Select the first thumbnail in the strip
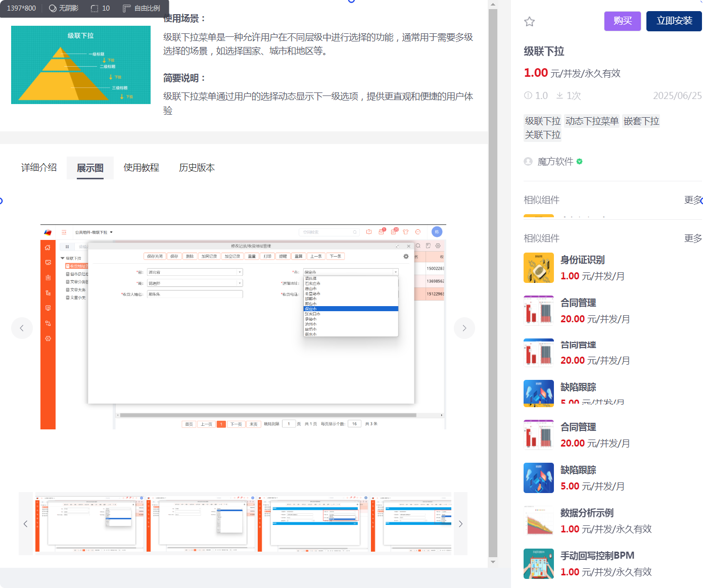This screenshot has width=703, height=588. pyautogui.click(x=89, y=523)
